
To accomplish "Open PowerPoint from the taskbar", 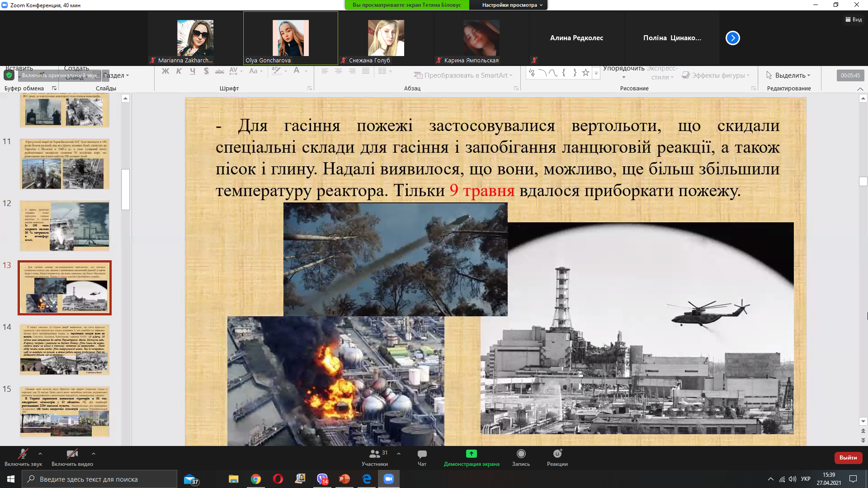I will (344, 479).
